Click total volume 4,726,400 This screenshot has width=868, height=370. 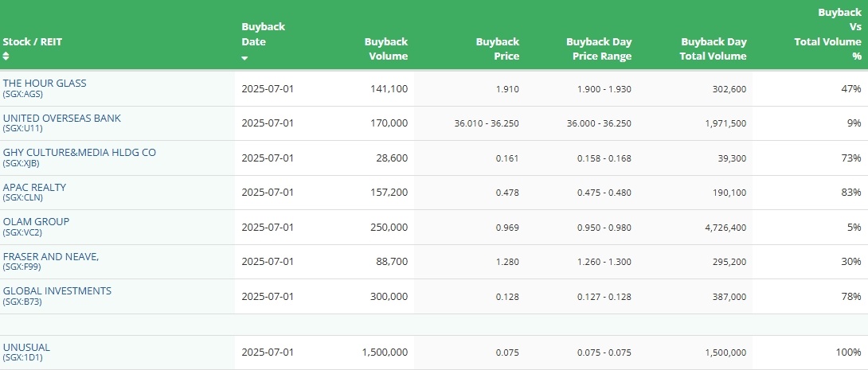click(x=725, y=228)
